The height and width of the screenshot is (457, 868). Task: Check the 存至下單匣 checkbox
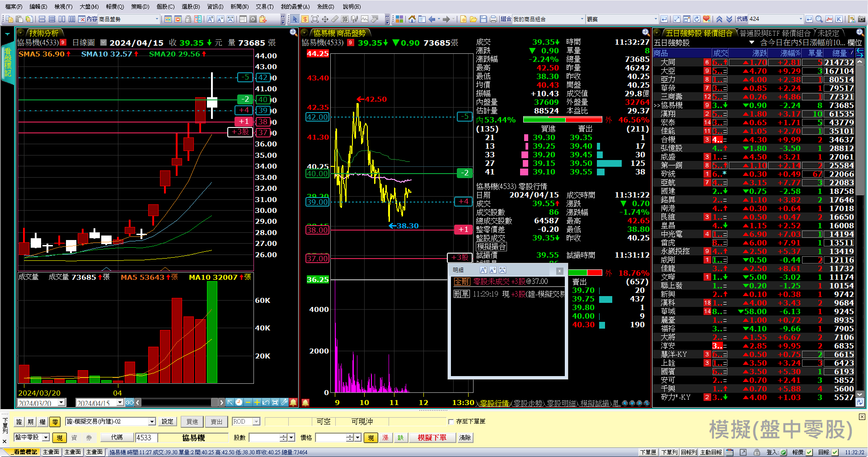click(450, 422)
